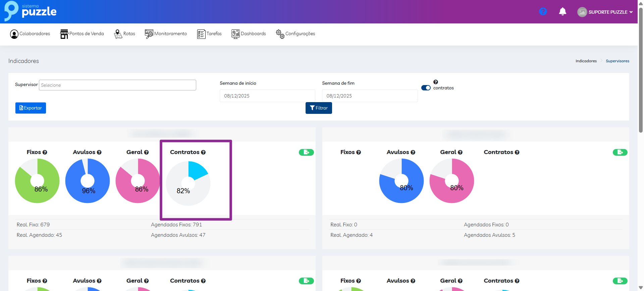The width and height of the screenshot is (644, 291).
Task: Open the Semana de início date picker
Action: click(x=267, y=96)
